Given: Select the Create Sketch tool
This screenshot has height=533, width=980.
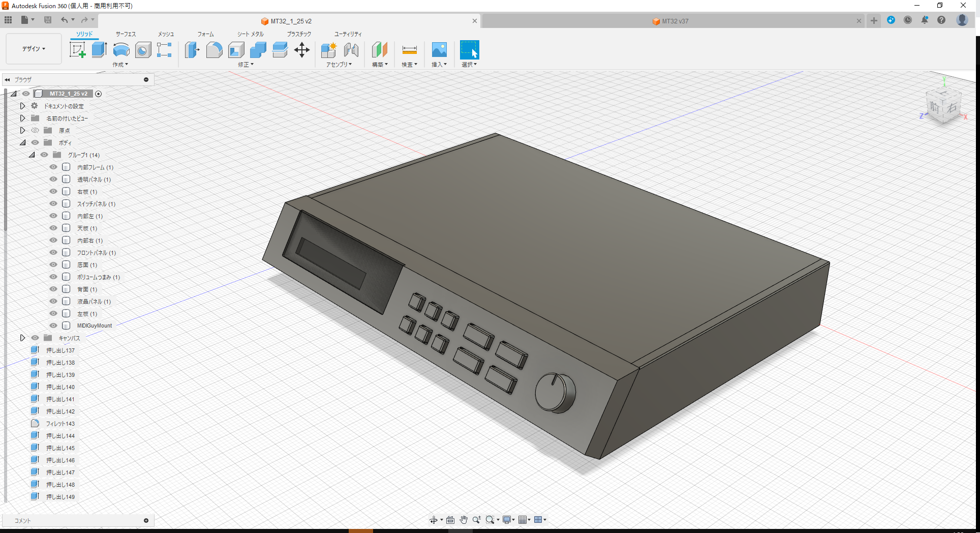Looking at the screenshot, I should [77, 49].
